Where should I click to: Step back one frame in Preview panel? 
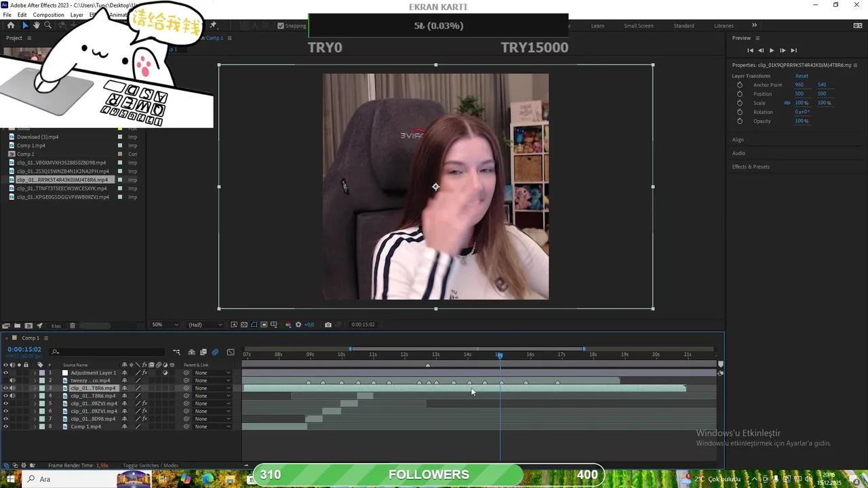[761, 50]
